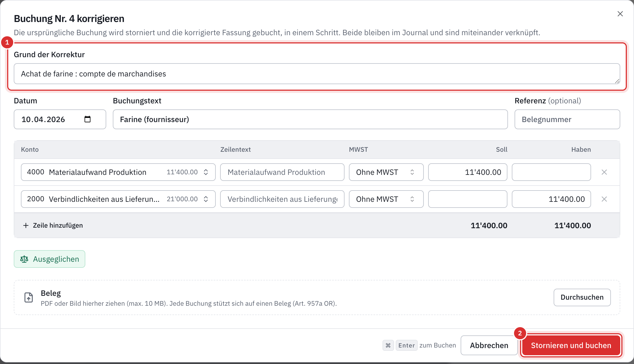Click the textarea resize handle of Grund der Korrektur

617,81
